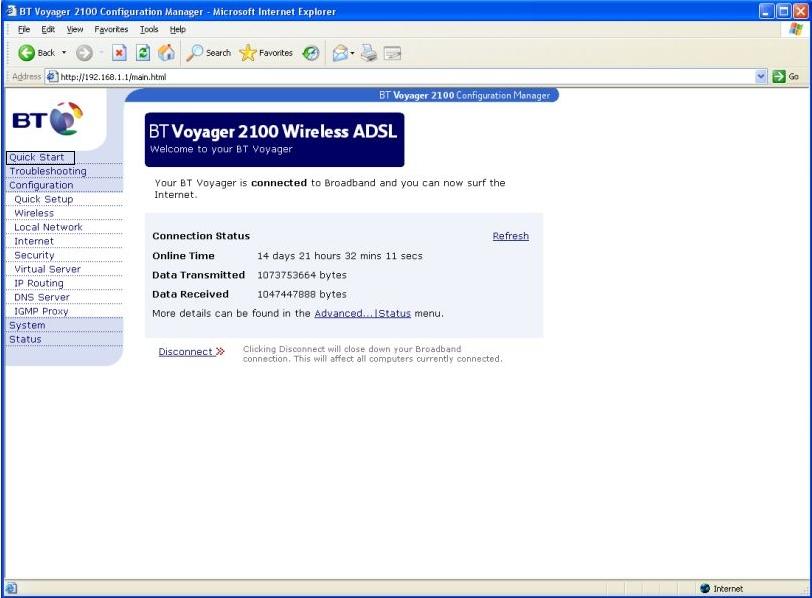
Task: Click the 'Data Received' label
Action: pyautogui.click(x=190, y=294)
